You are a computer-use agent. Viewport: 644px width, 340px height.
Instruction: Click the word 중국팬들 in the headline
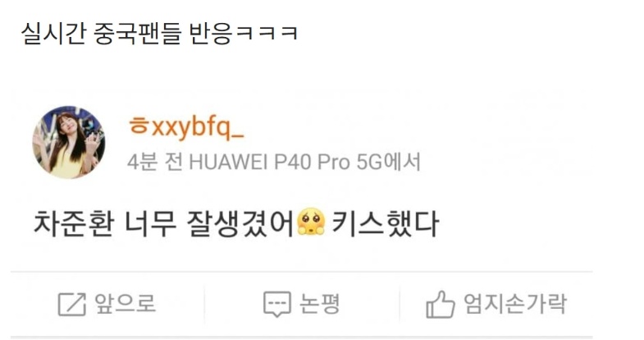138,34
